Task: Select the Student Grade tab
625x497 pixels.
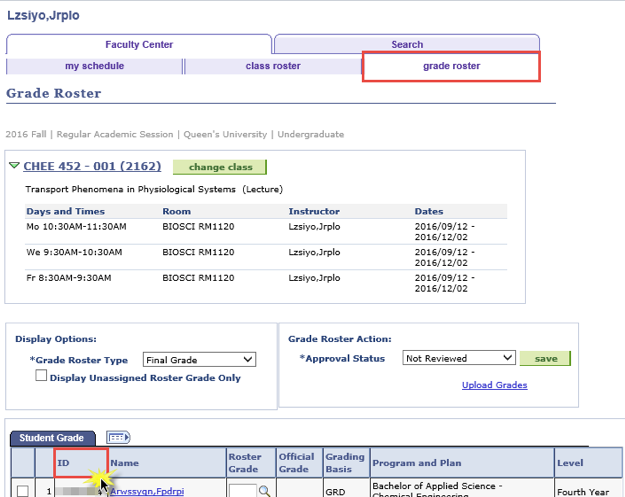Action: point(53,438)
